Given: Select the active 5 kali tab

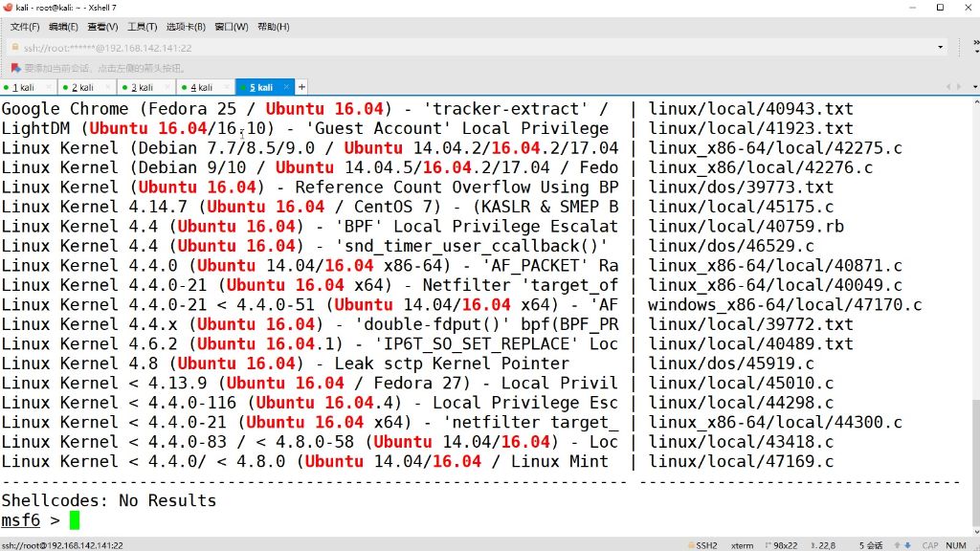Looking at the screenshot, I should (261, 87).
